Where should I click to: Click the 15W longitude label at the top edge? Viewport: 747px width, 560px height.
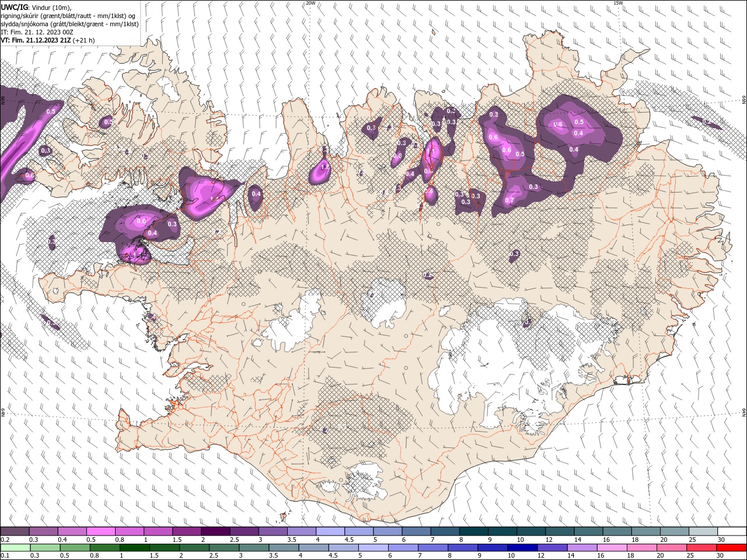(x=618, y=3)
